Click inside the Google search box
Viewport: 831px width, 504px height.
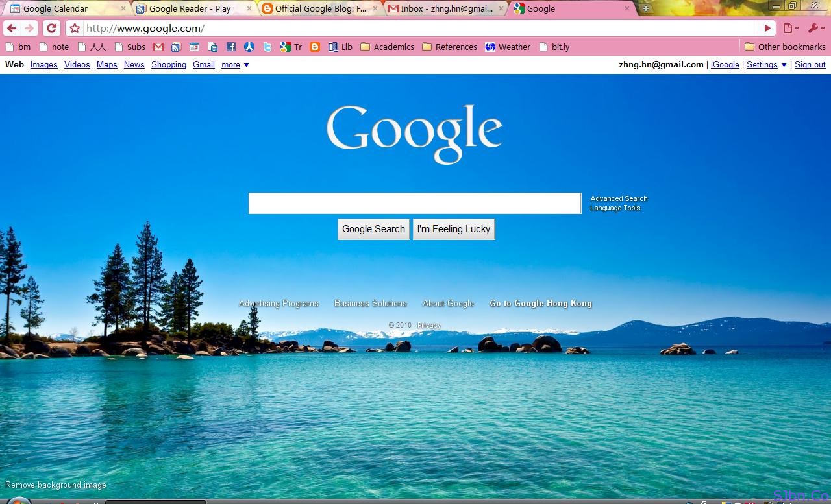tap(415, 202)
